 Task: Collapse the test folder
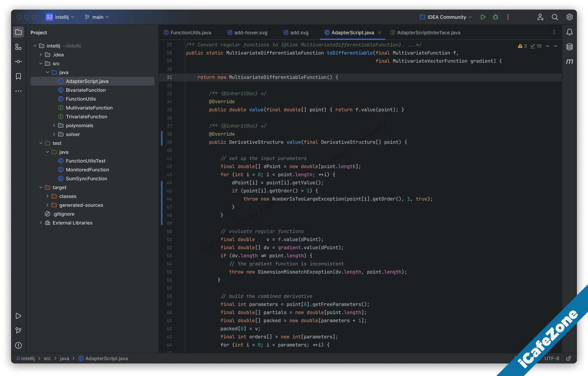pyautogui.click(x=41, y=143)
